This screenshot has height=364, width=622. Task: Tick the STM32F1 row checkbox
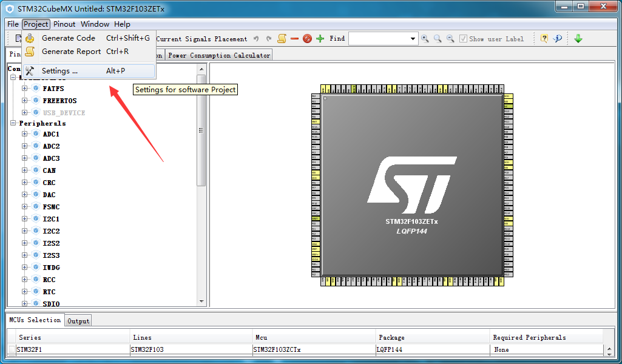point(12,349)
